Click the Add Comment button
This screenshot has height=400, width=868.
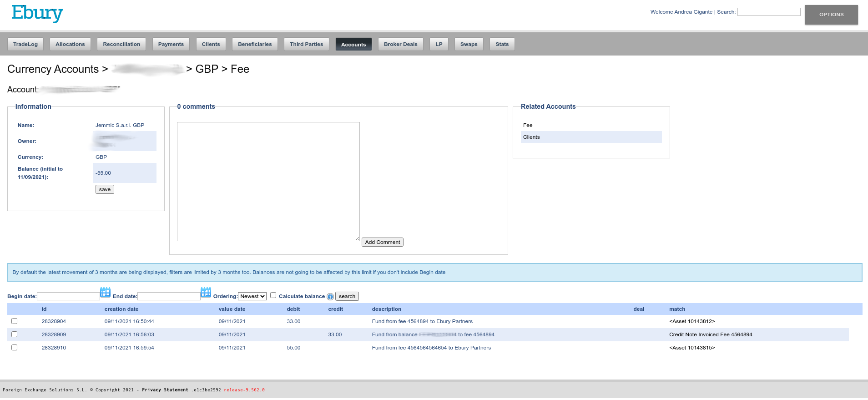[383, 242]
